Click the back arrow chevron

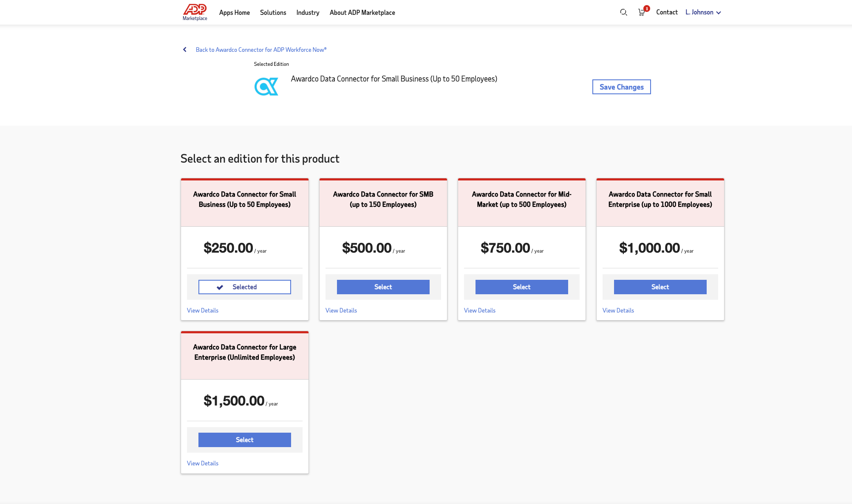click(x=184, y=49)
